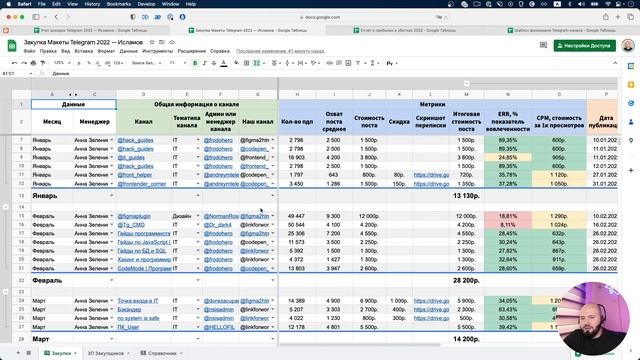
Task: Click the redo arrow in the toolbar
Action: tap(24, 63)
